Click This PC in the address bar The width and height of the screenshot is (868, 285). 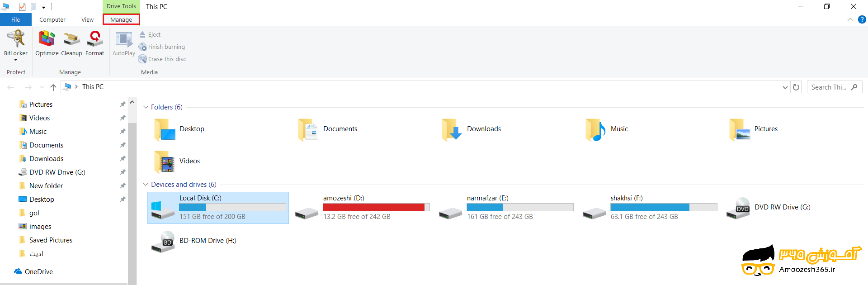click(x=93, y=87)
